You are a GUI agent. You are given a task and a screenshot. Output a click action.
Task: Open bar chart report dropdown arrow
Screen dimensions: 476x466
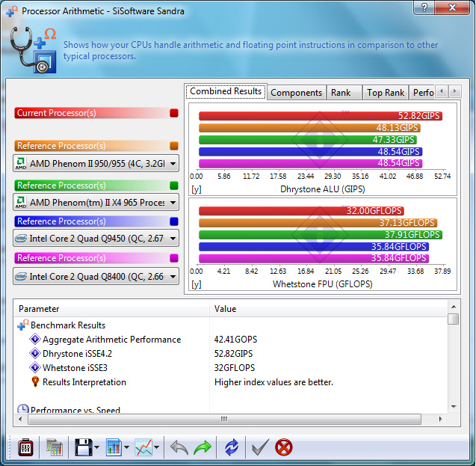click(126, 447)
